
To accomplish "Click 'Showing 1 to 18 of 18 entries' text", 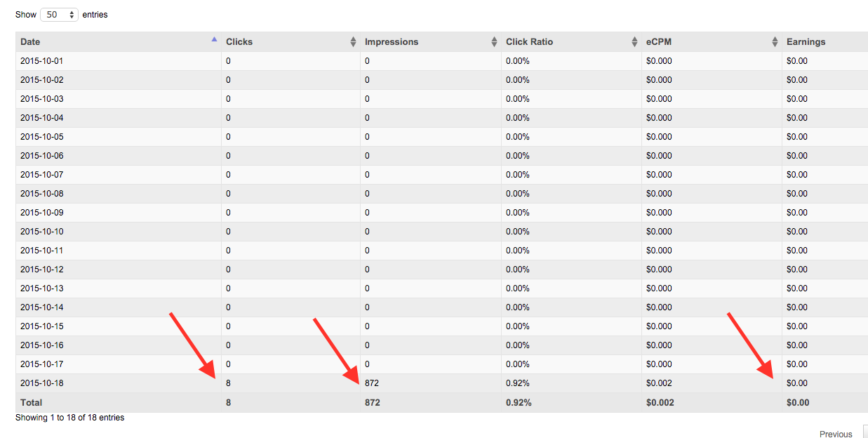I will click(70, 418).
